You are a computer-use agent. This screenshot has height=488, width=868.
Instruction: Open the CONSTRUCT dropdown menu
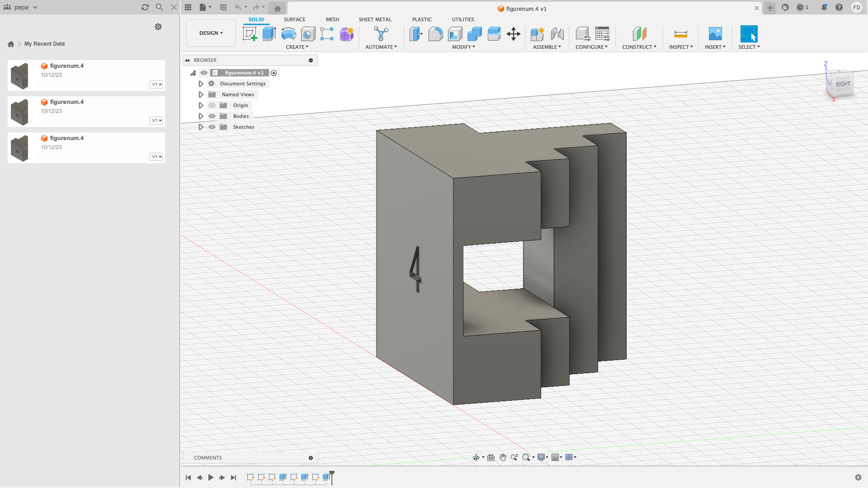(639, 47)
